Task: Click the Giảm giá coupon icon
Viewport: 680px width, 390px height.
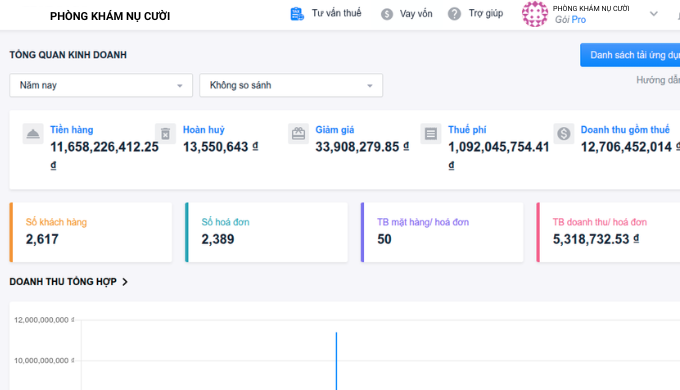Action: coord(298,134)
